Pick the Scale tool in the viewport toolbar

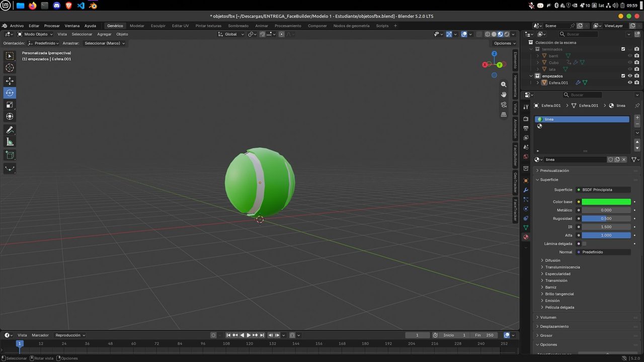pyautogui.click(x=10, y=105)
